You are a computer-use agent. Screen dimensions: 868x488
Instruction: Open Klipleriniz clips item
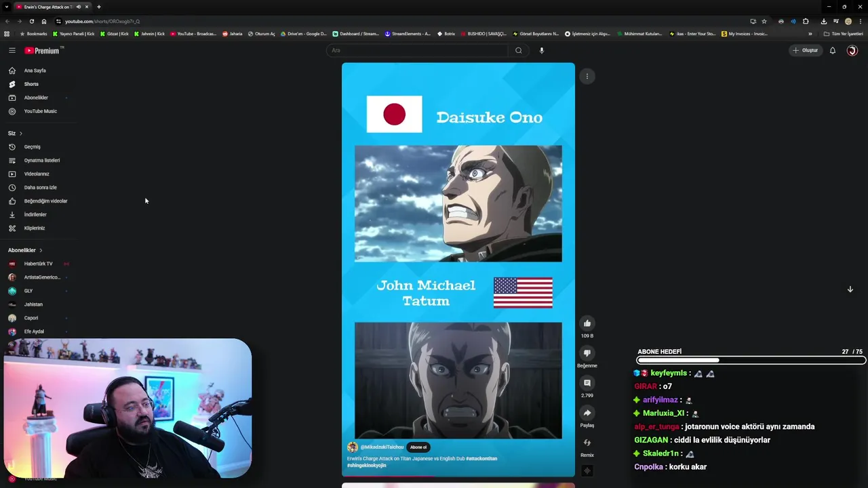(x=35, y=228)
